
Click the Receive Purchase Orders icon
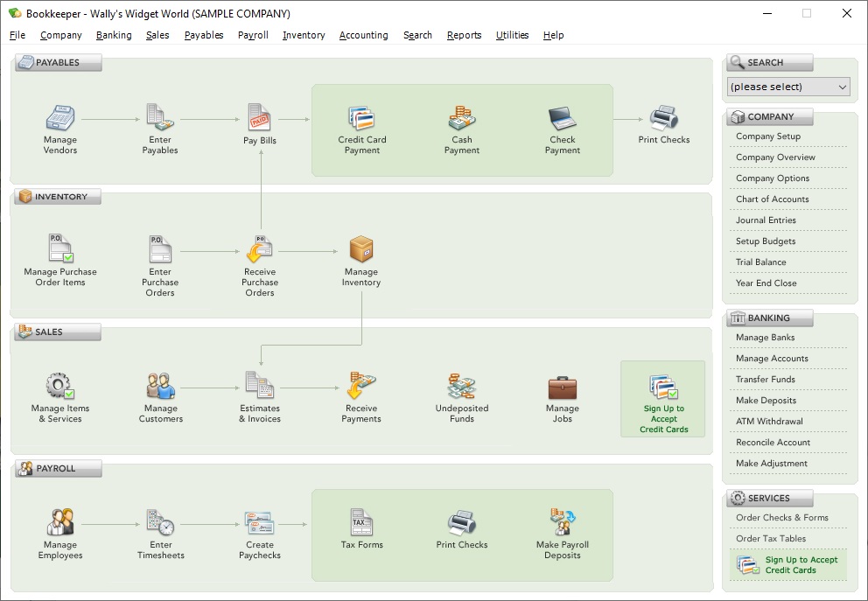(260, 250)
